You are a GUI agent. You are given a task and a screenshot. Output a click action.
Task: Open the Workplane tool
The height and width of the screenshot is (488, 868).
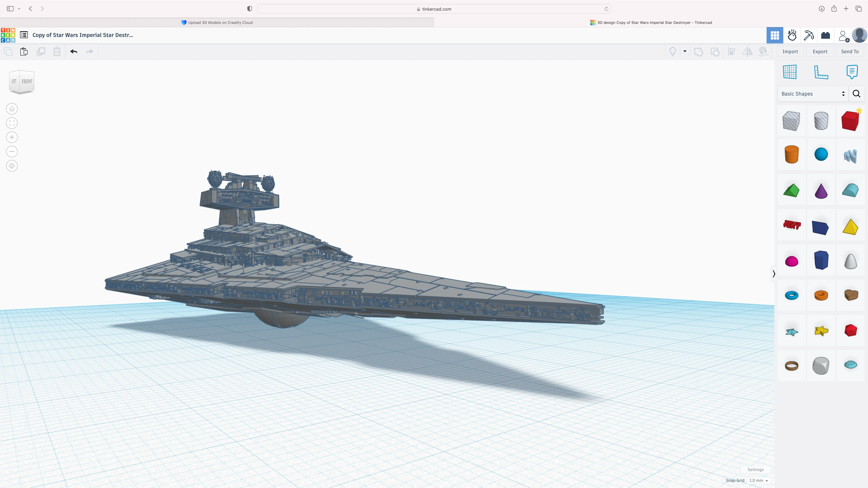point(790,72)
